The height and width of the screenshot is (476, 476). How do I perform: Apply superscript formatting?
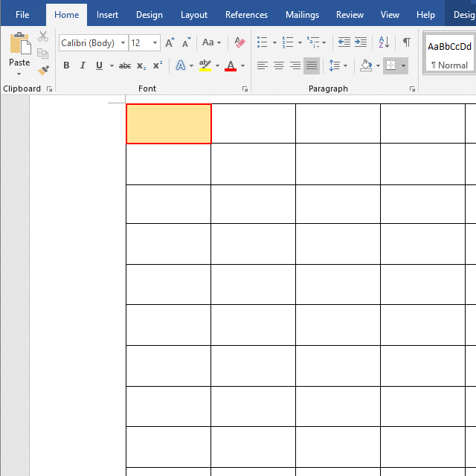pos(158,65)
